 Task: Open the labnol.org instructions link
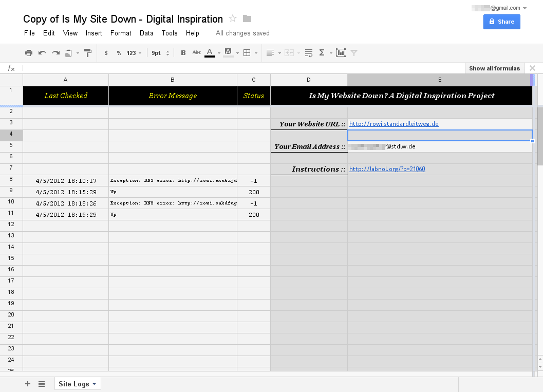click(387, 169)
